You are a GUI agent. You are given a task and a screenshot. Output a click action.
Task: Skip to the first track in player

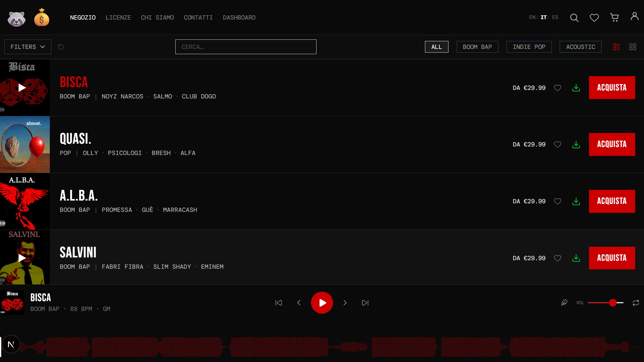279,303
